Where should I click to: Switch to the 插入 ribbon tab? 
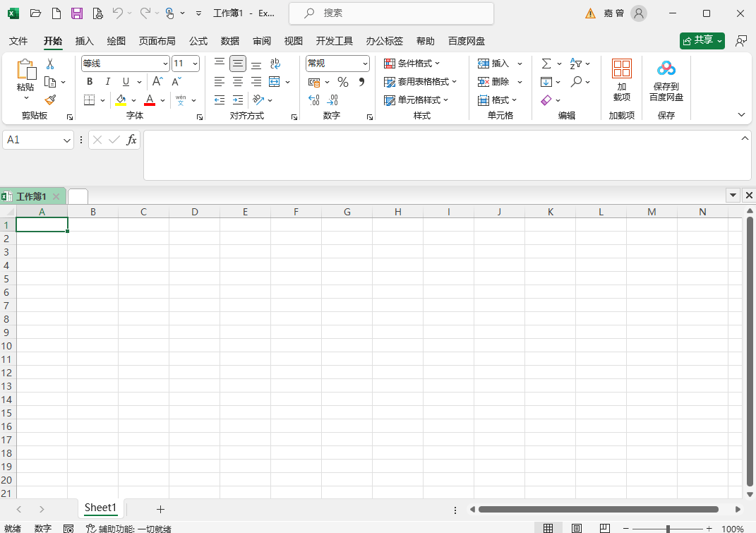84,41
